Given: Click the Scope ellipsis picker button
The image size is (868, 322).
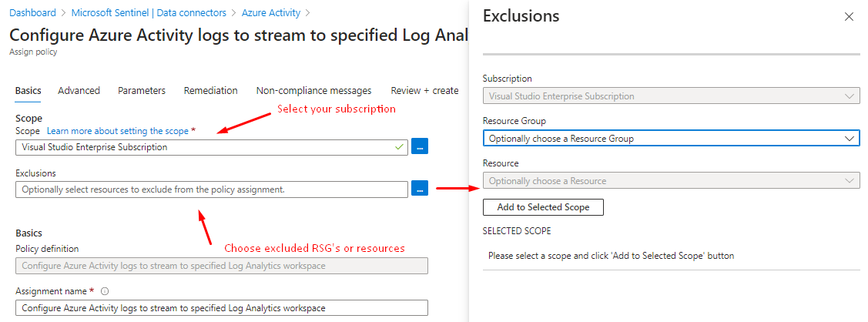Looking at the screenshot, I should (419, 146).
